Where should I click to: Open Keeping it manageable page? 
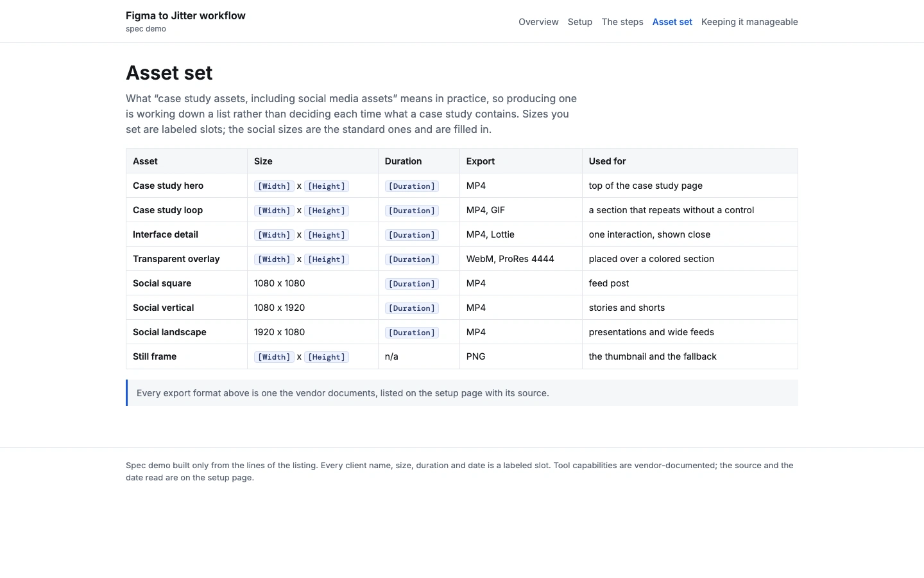[749, 22]
